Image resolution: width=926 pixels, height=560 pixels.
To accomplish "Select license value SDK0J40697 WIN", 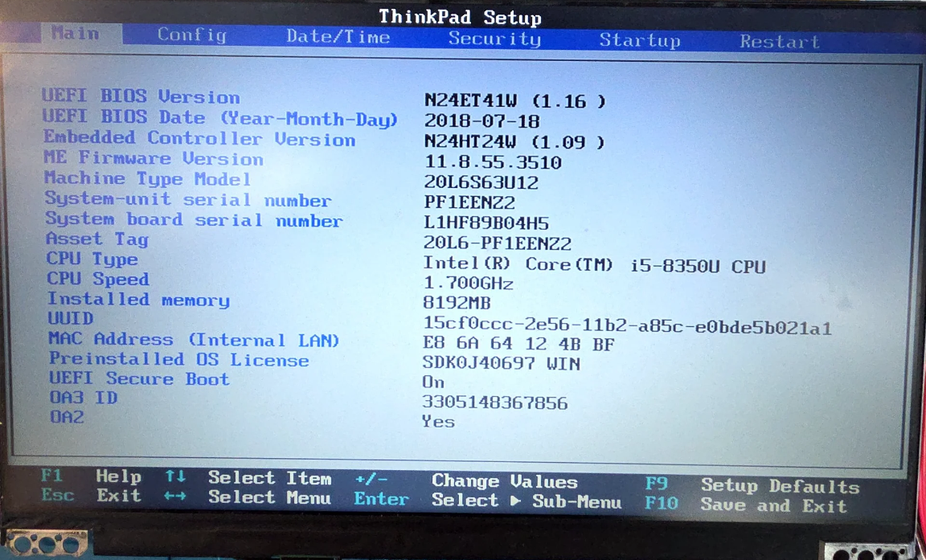I will (502, 363).
